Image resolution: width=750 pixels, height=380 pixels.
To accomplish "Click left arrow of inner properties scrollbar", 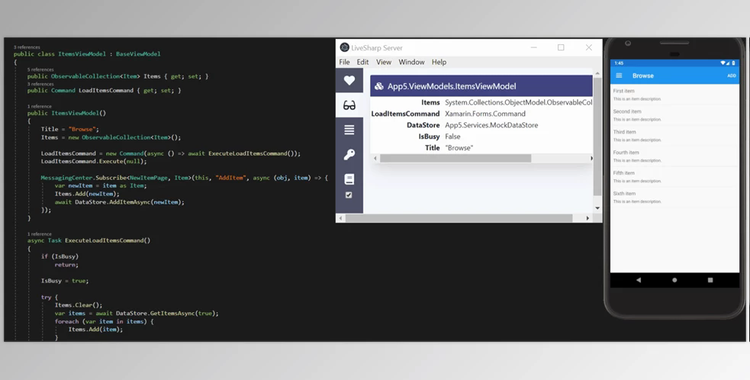I will pos(375,158).
